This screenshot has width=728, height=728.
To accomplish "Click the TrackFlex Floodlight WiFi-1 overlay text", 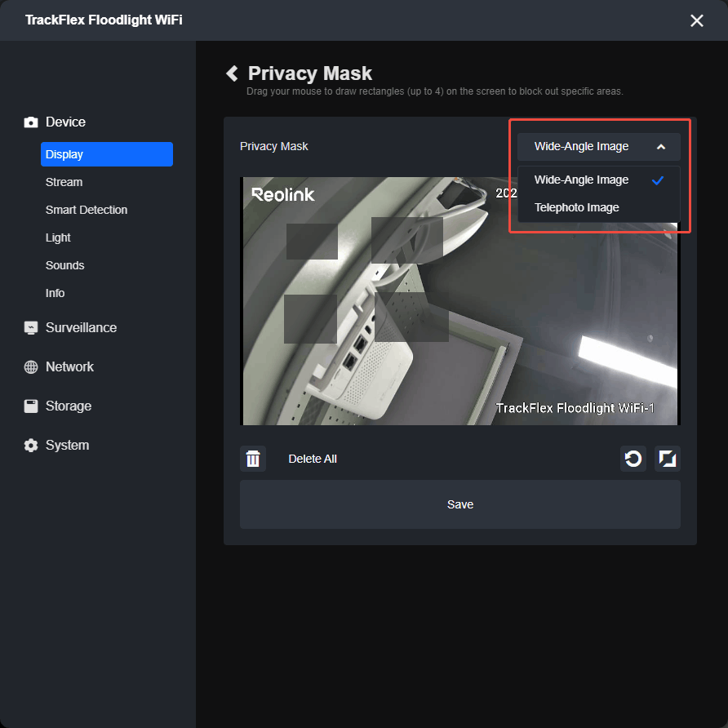I will click(x=575, y=408).
